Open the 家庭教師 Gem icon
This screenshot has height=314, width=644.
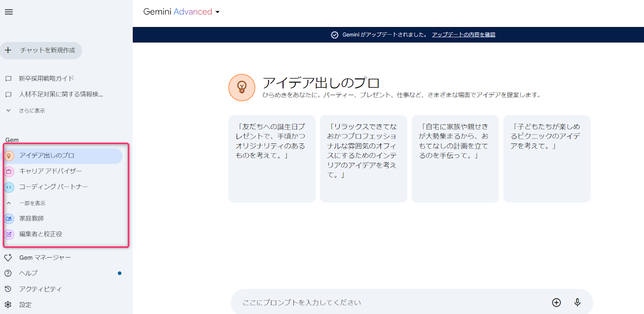[x=9, y=218]
